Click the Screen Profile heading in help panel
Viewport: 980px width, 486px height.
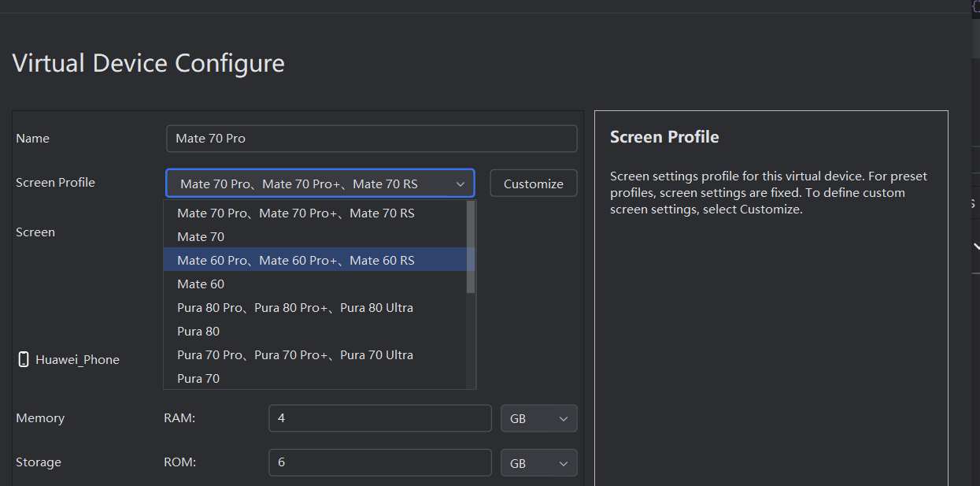664,137
